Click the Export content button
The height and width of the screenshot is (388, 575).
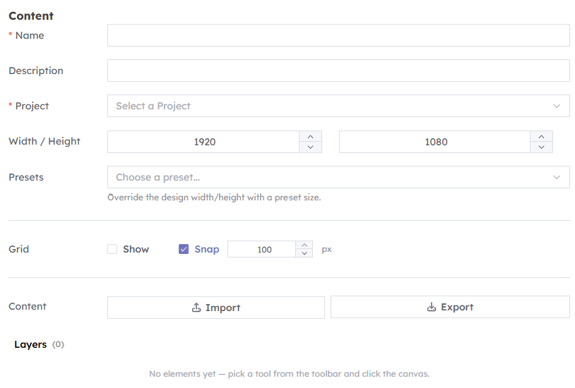tap(450, 307)
